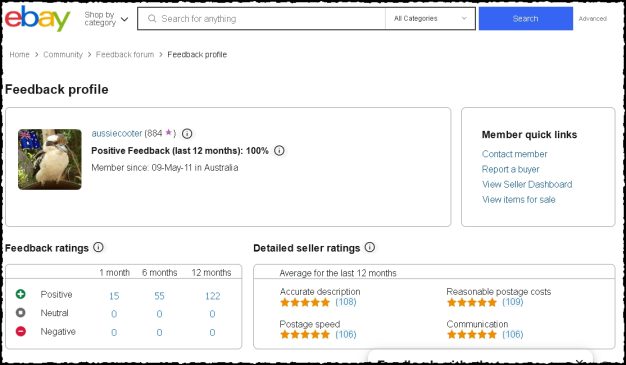Screen dimensions: 626x365
Task: Open the View Seller Dashboard link
Action: (527, 184)
